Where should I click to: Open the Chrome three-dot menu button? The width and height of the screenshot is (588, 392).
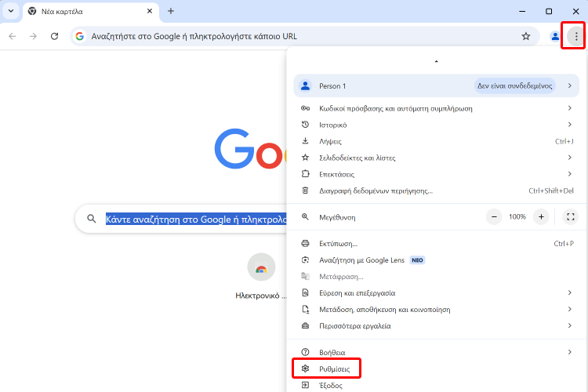pyautogui.click(x=576, y=36)
